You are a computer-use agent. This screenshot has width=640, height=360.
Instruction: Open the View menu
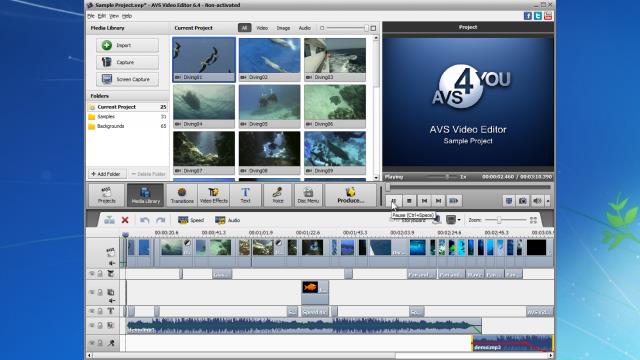point(114,16)
